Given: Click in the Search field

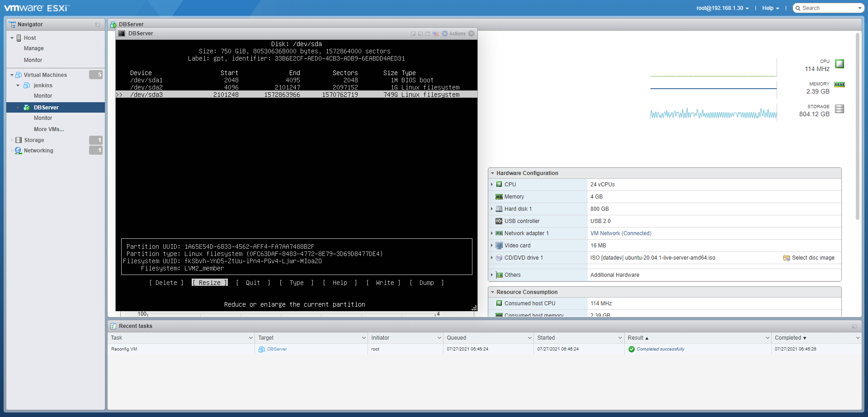Looking at the screenshot, I should coord(828,8).
